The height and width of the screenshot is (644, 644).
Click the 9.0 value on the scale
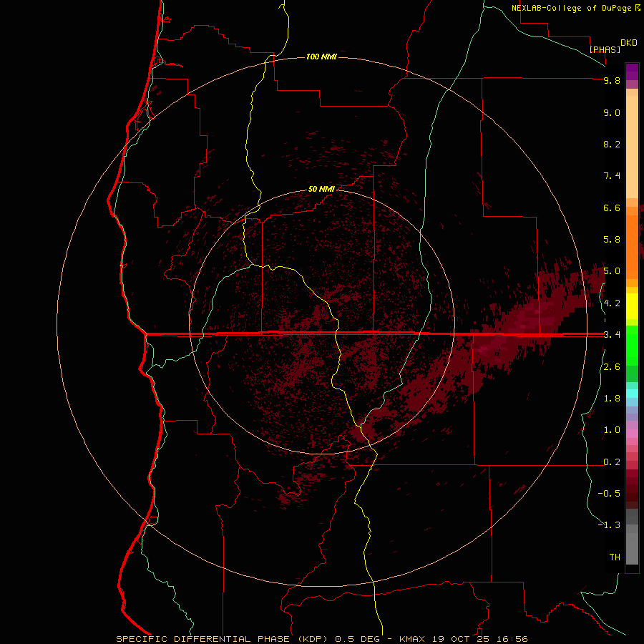612,112
